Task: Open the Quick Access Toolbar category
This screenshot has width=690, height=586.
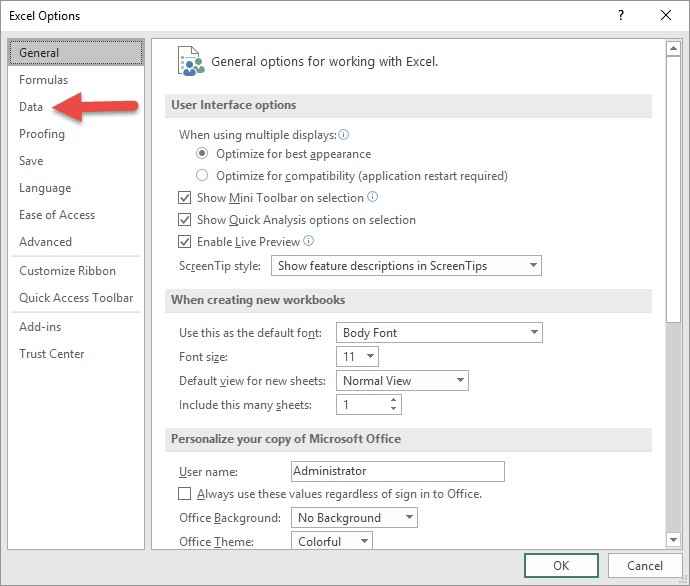Action: (76, 298)
